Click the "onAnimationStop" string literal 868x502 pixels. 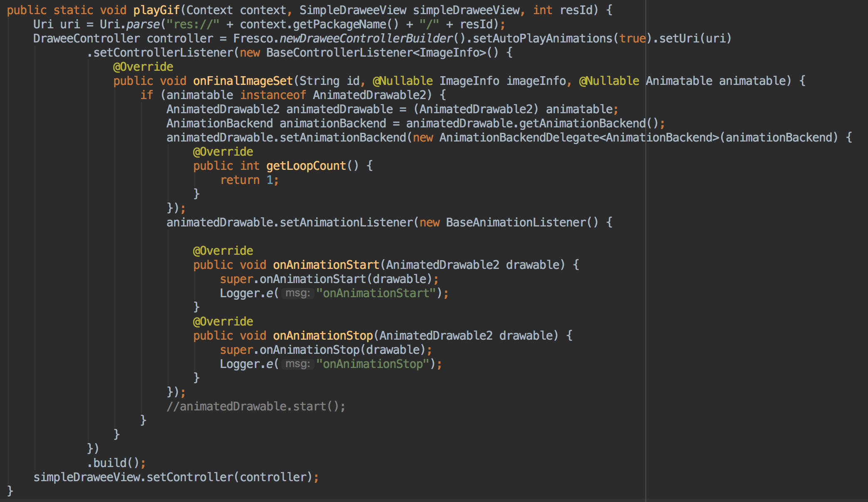pyautogui.click(x=373, y=364)
